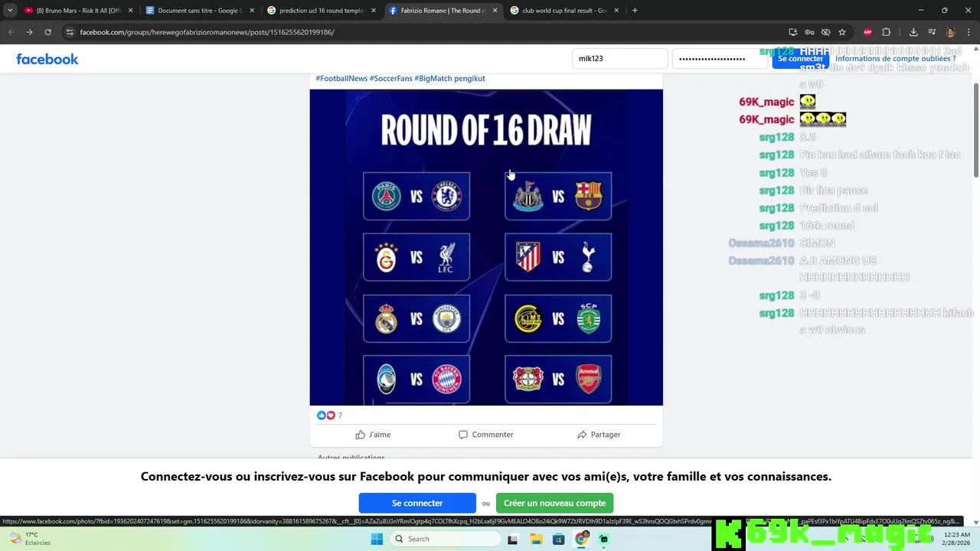Click the heart reaction icon under the post
The height and width of the screenshot is (551, 980).
[x=331, y=416]
